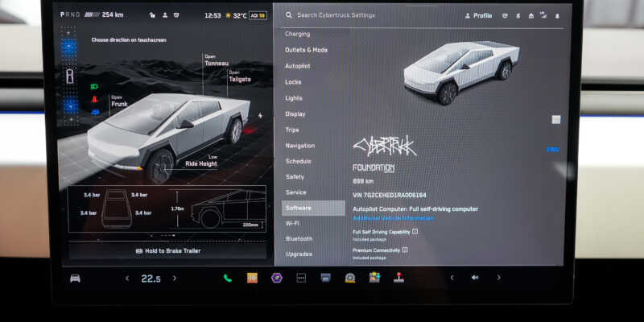Screen dimensions: 644x322
Task: Go to Locks settings
Action: [293, 82]
